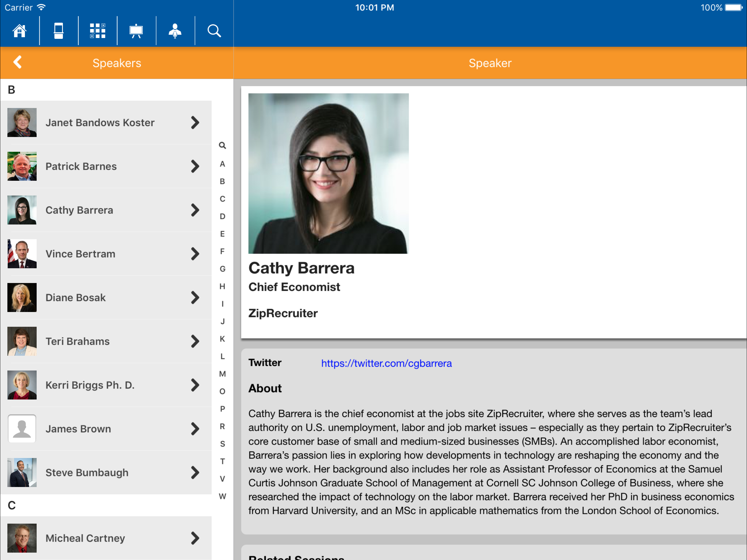747x560 pixels.
Task: Click Patrick Barnes photo thumbnail
Action: 22,166
